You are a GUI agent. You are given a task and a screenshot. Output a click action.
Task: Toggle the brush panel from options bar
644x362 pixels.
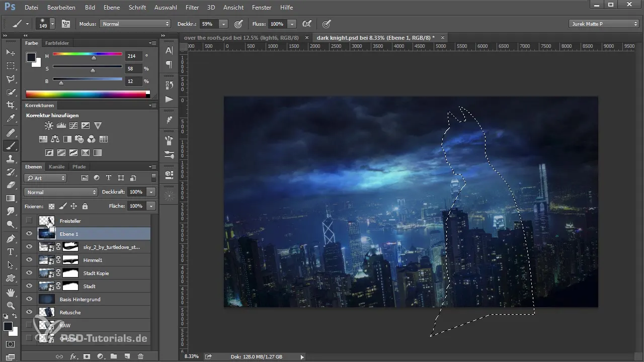tap(65, 24)
